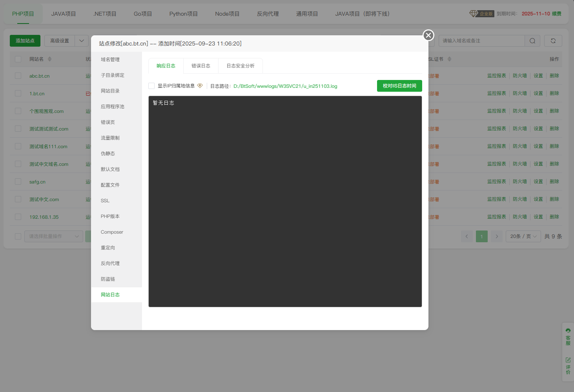The image size is (574, 392).
Task: Click the 评价 feedback icon on right edge
Action: (568, 364)
